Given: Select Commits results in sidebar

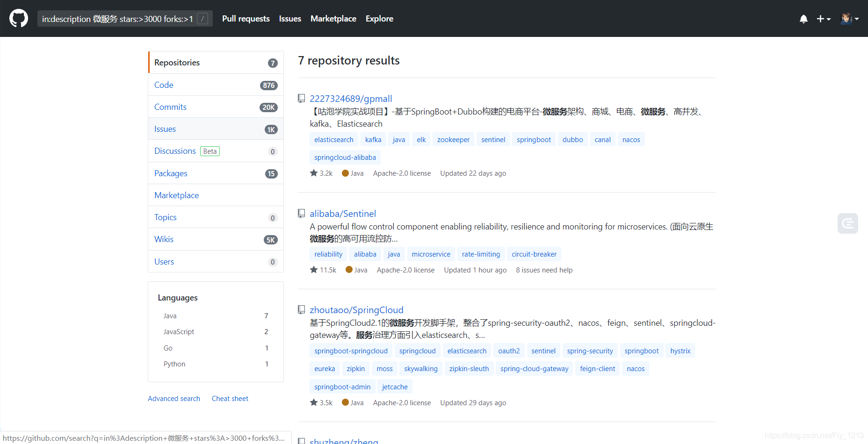Looking at the screenshot, I should point(216,107).
